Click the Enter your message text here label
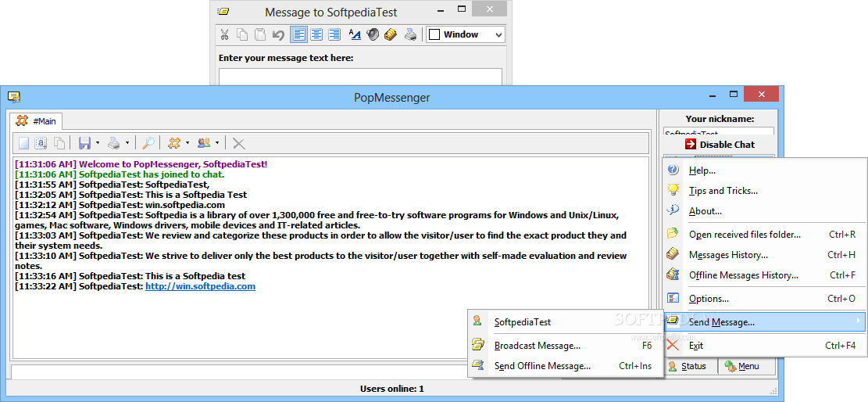This screenshot has width=868, height=402. [286, 58]
